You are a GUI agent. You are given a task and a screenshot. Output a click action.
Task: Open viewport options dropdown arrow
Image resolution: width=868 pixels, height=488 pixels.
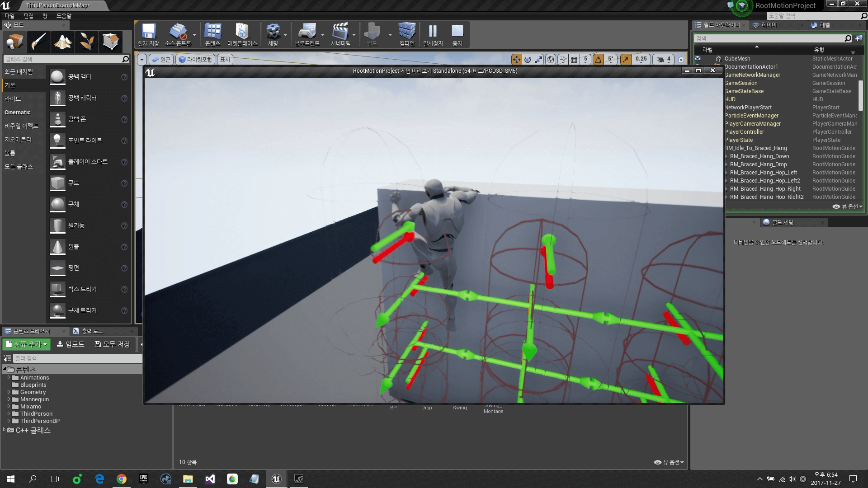tap(142, 59)
